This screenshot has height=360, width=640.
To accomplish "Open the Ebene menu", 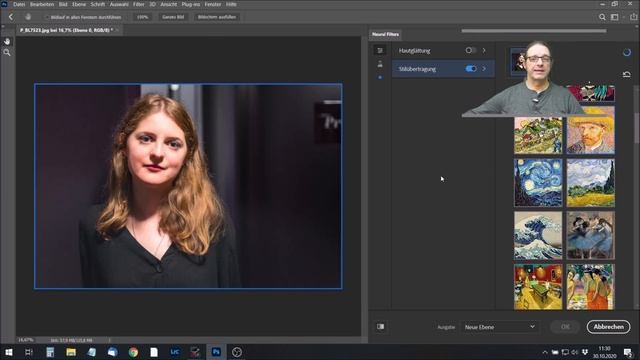I will (x=79, y=4).
